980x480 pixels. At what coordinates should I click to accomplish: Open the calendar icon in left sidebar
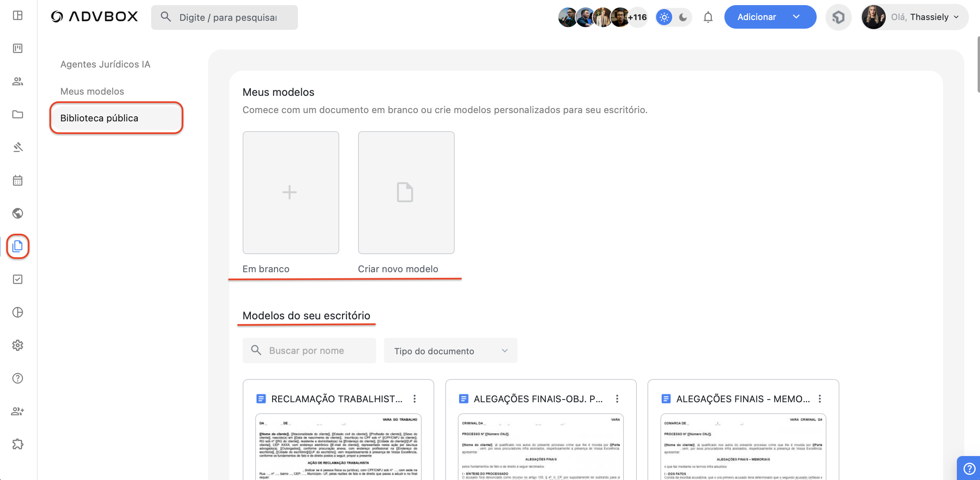coord(18,180)
